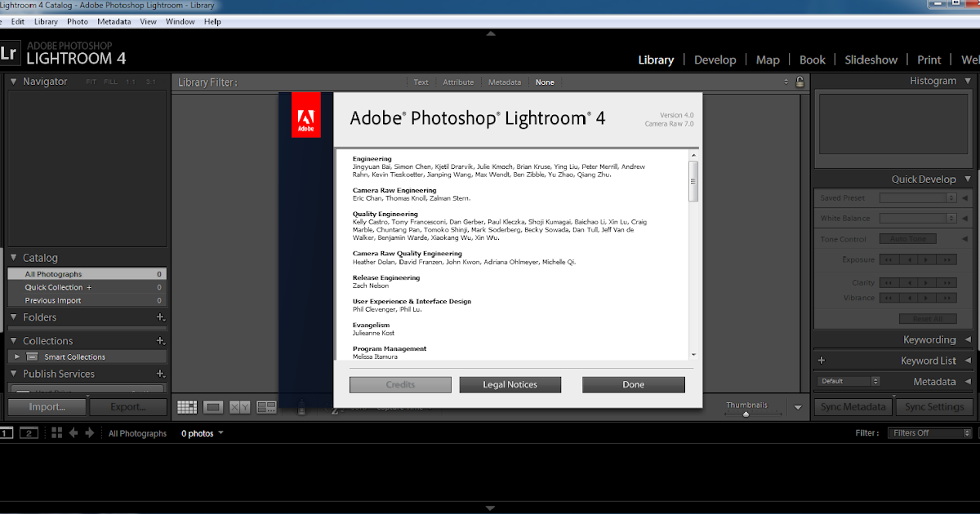Viewport: 980px width, 514px height.
Task: Open the Metadata menu in menu bar
Action: point(114,21)
